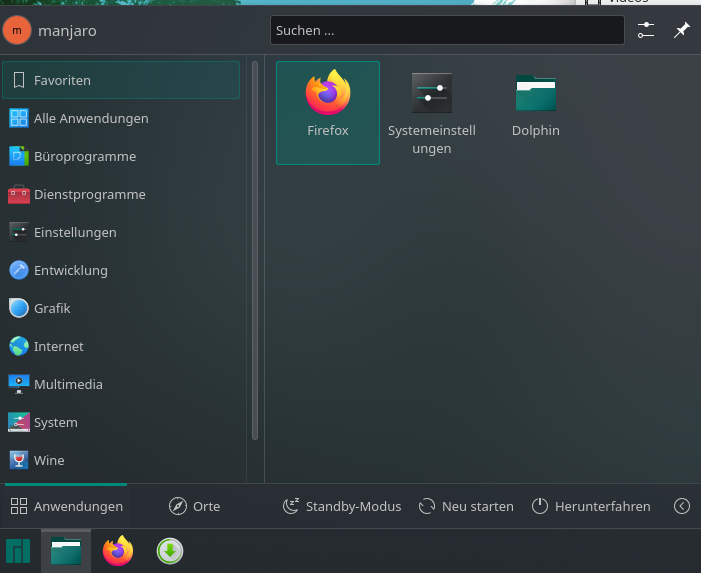Switch to the Anwendungen tab
Image resolution: width=701 pixels, height=573 pixels.
tap(67, 506)
